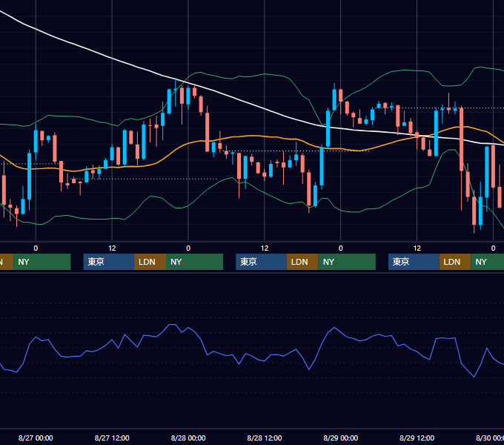Select the NY session block spanning 8/29 00:00
This screenshot has width=504, height=445.
pos(347,262)
